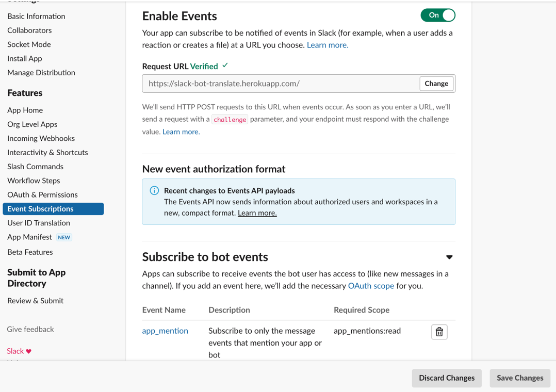The height and width of the screenshot is (392, 556).
Task: Click the Description column header
Action: pos(229,310)
